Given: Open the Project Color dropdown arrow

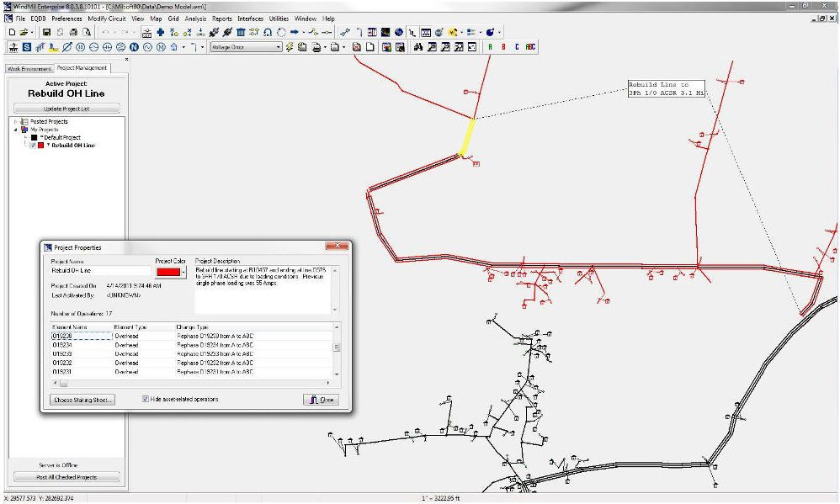Looking at the screenshot, I should point(183,272).
